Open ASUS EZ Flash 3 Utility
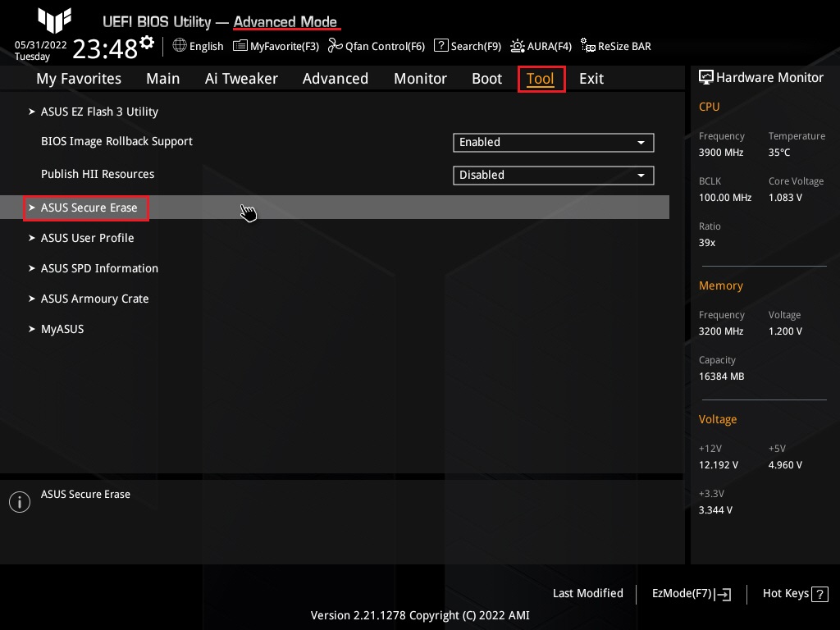The image size is (840, 630). (x=99, y=112)
